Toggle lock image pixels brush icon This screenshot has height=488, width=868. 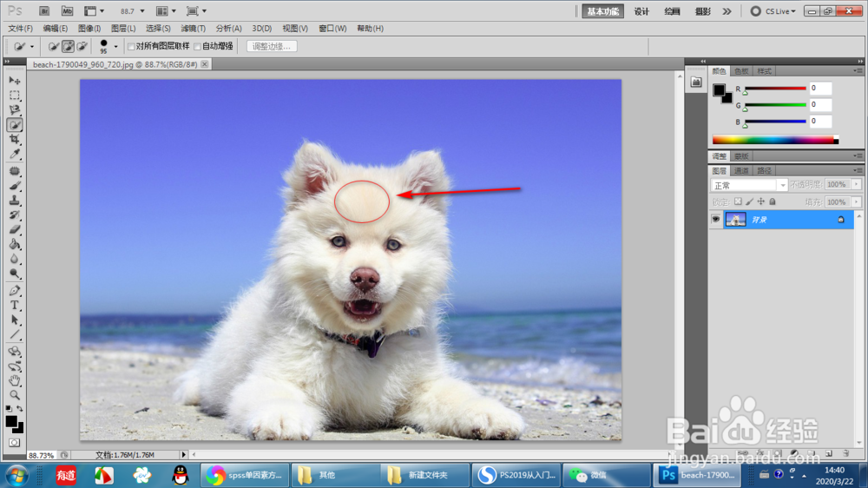pyautogui.click(x=749, y=201)
